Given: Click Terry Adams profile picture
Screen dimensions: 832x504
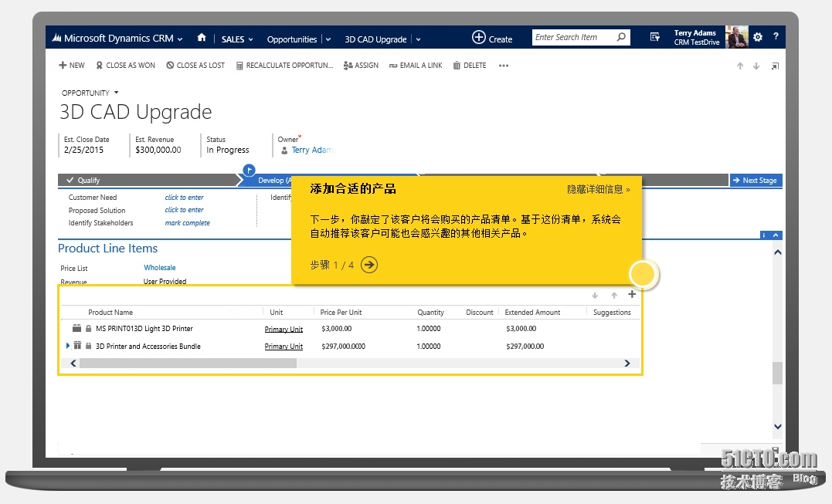Looking at the screenshot, I should coord(736,37).
